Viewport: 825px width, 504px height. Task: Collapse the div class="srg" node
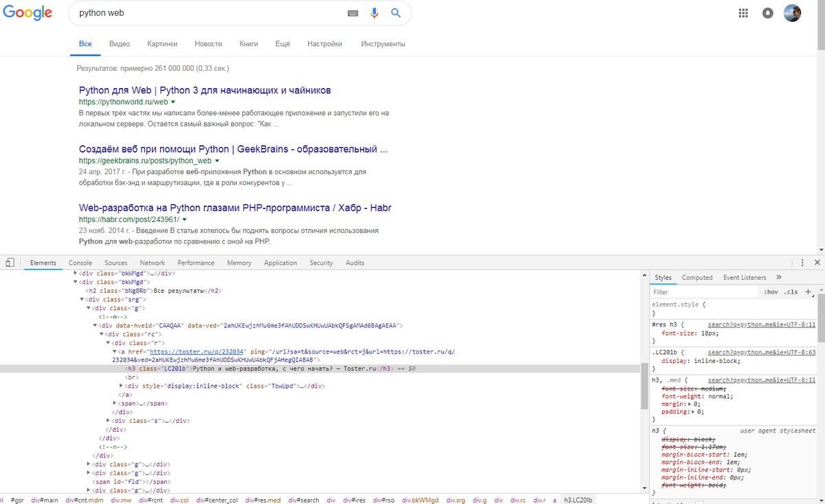pyautogui.click(x=82, y=299)
